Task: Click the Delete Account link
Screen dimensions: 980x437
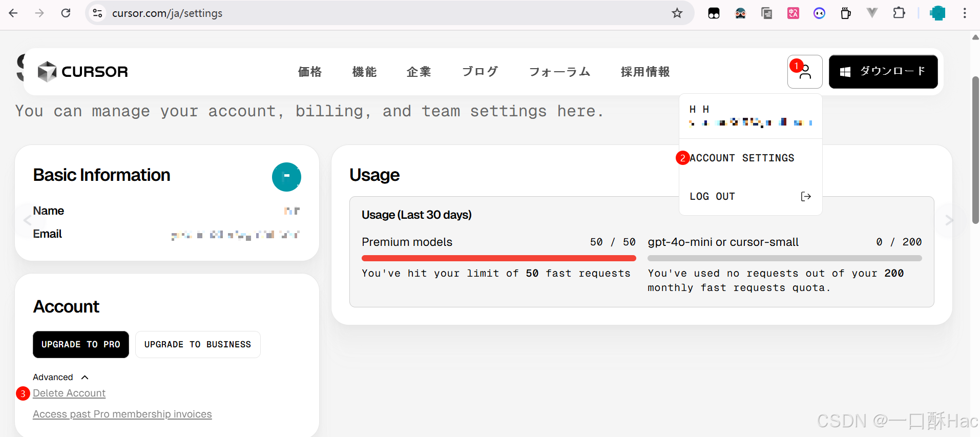Action: pos(69,393)
